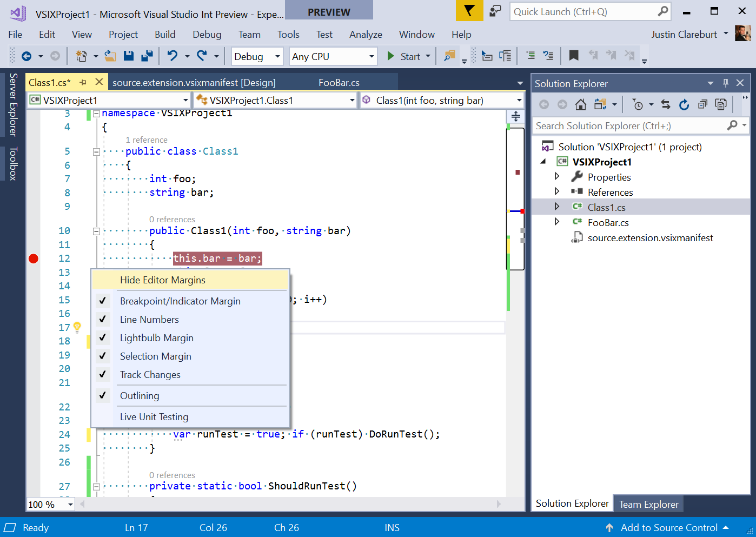
Task: Select source.extension.vsixmanifest in Solution Explorer
Action: point(651,238)
